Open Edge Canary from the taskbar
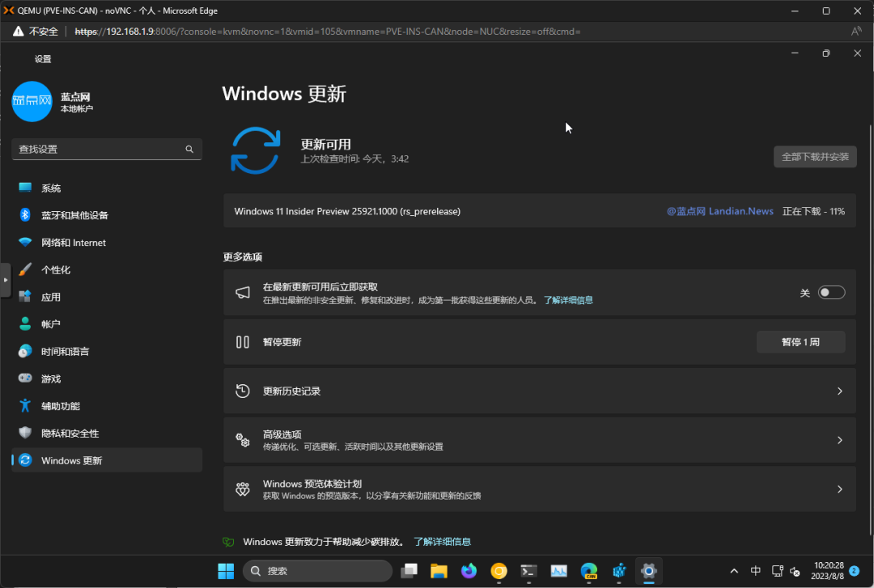The image size is (874, 588). click(x=588, y=571)
